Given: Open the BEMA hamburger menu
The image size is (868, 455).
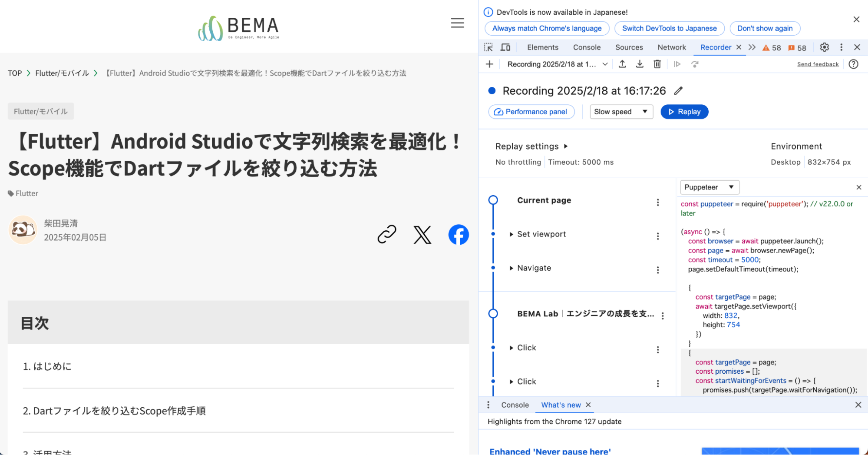Looking at the screenshot, I should 457,23.
